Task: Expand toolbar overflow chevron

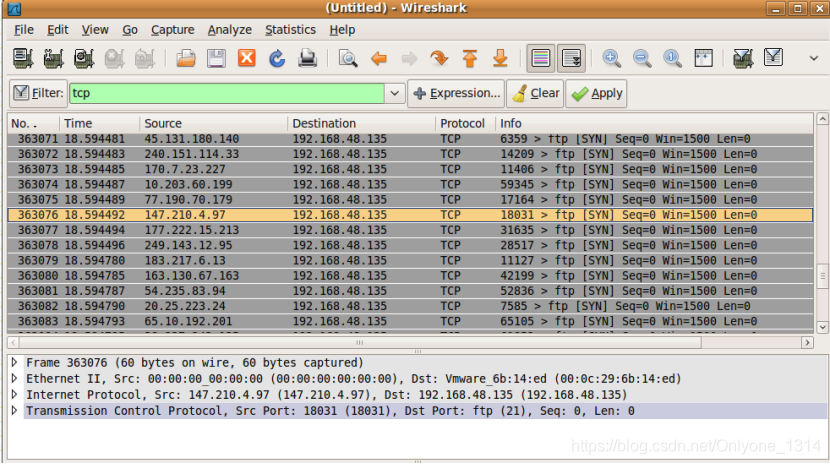Action: (814, 58)
